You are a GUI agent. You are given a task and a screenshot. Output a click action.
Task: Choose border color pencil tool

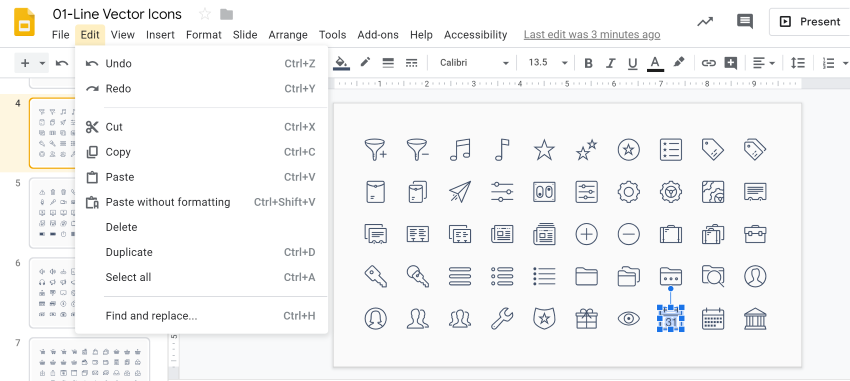tap(365, 63)
